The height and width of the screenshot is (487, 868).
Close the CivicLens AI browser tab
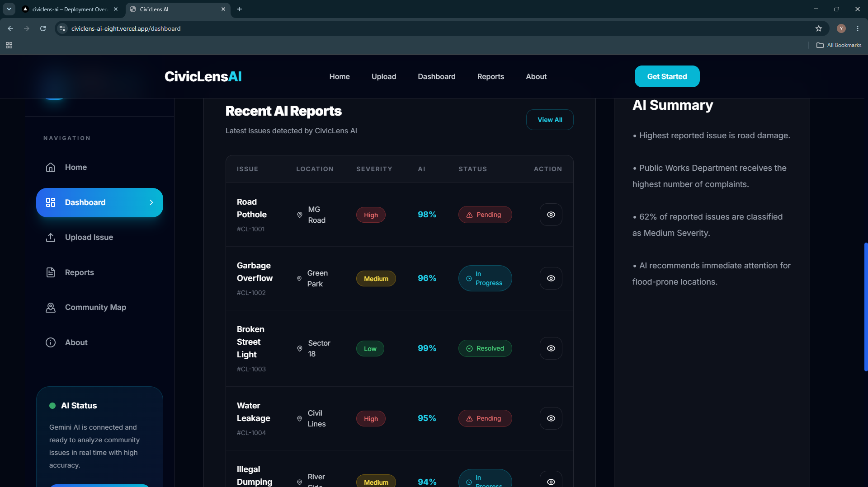tap(223, 9)
